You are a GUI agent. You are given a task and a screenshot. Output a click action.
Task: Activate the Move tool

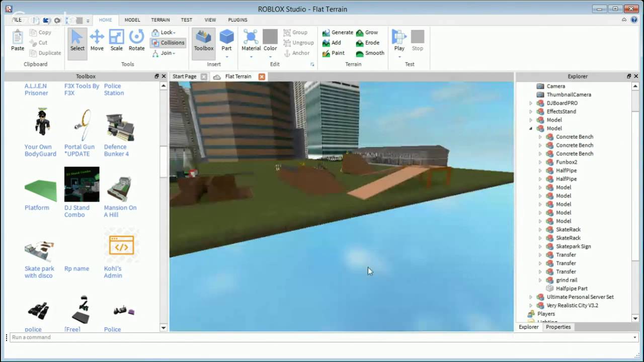point(97,41)
